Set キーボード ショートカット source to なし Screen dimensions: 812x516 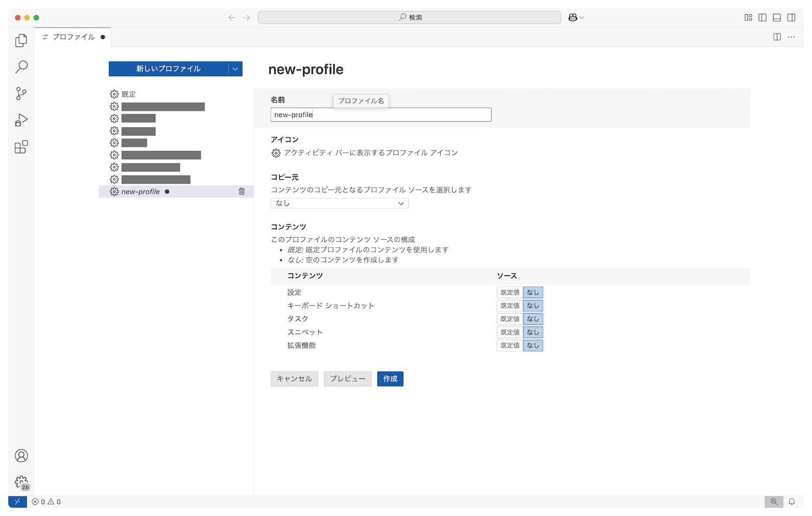533,306
